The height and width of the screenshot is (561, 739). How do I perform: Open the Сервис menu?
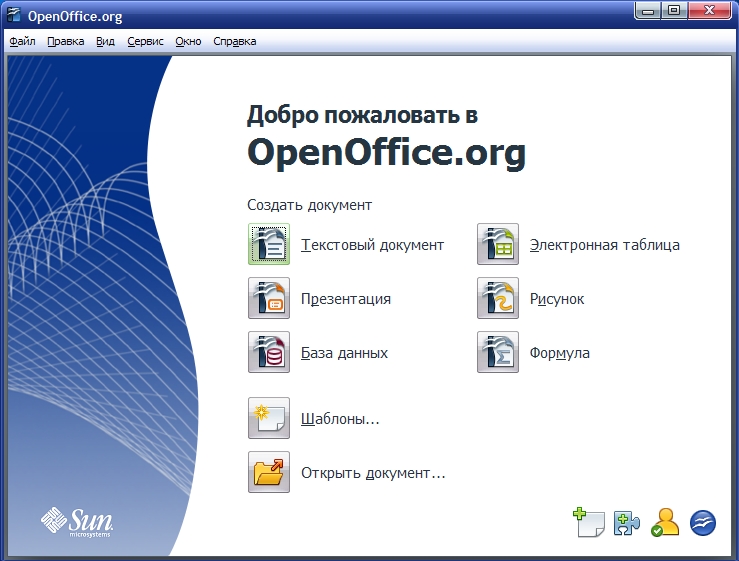pos(145,42)
